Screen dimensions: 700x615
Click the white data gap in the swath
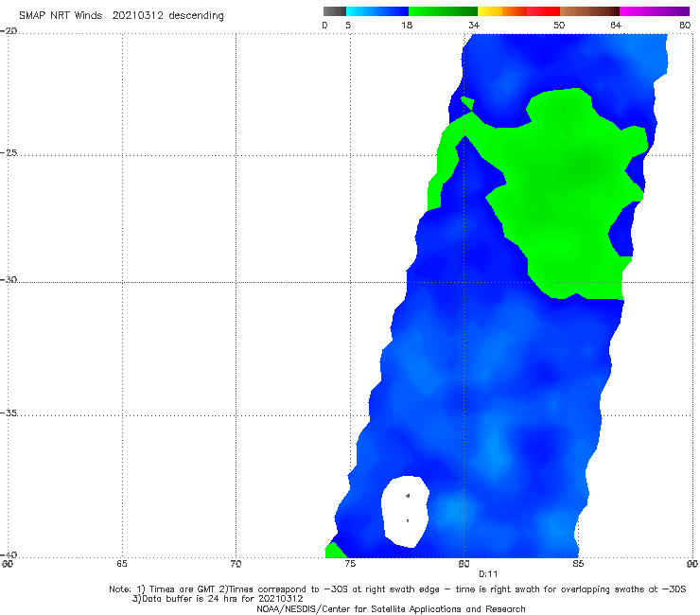[406, 511]
